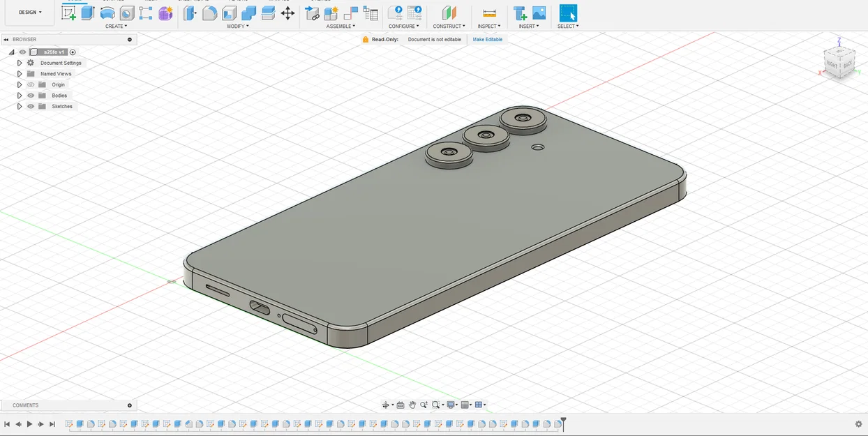Open the Insert menu

pos(529,27)
